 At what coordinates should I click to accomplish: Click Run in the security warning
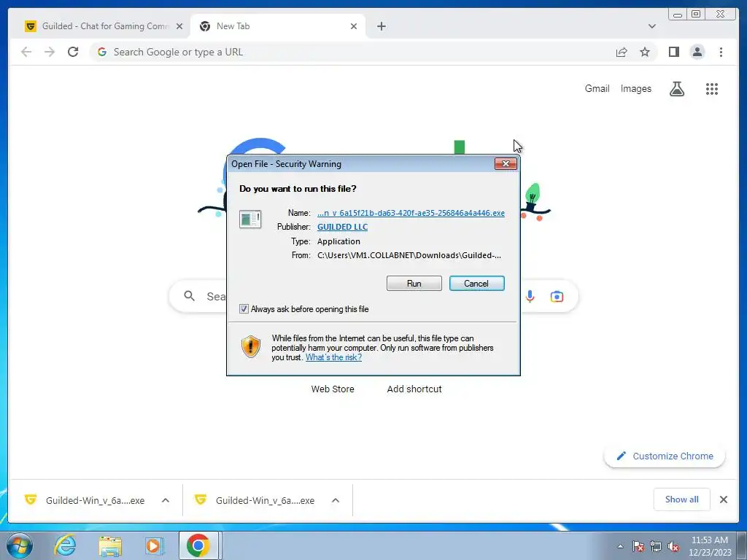pyautogui.click(x=414, y=284)
